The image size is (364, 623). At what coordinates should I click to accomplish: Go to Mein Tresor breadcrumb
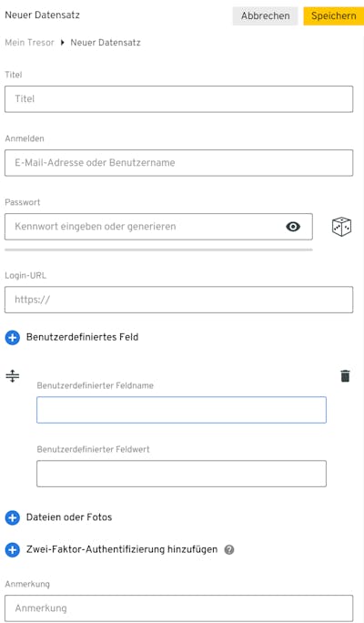pos(29,43)
